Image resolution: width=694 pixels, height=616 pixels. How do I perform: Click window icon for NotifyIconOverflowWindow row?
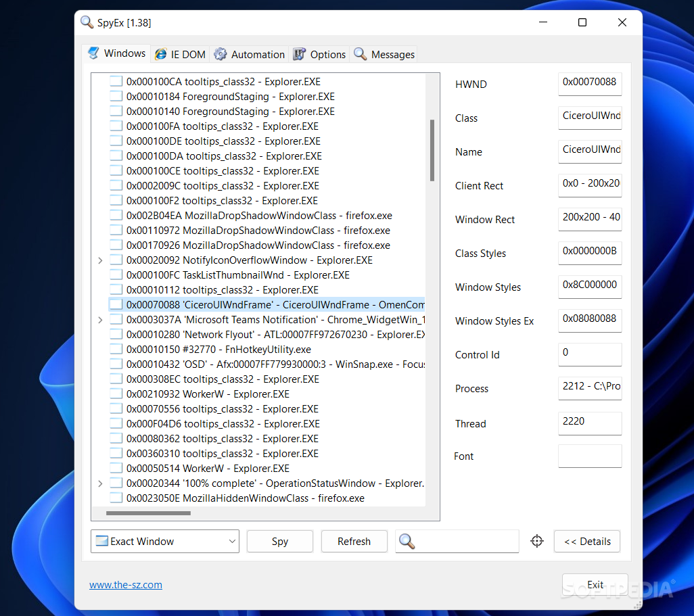coord(116,260)
